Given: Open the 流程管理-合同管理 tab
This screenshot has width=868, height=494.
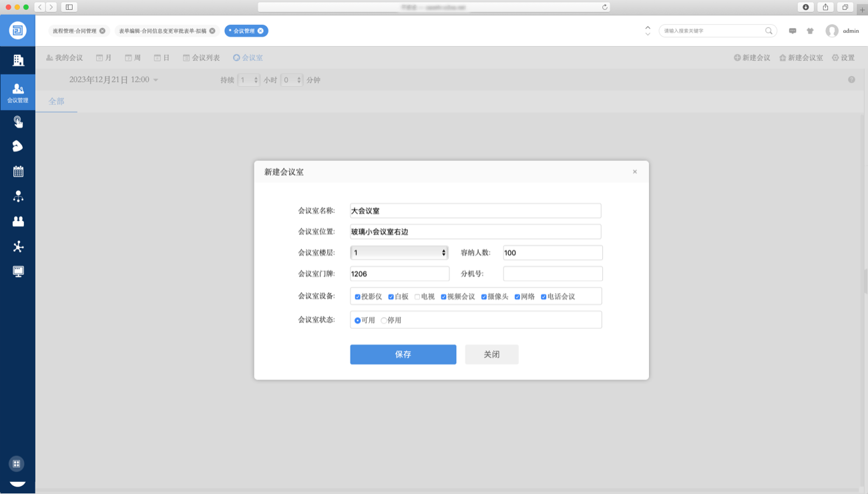Looking at the screenshot, I should click(x=75, y=31).
